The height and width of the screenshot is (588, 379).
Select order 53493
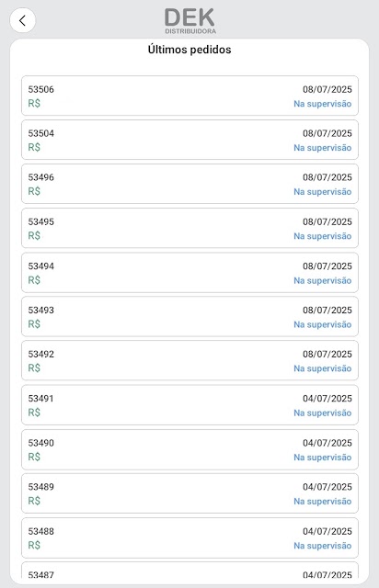[189, 316]
